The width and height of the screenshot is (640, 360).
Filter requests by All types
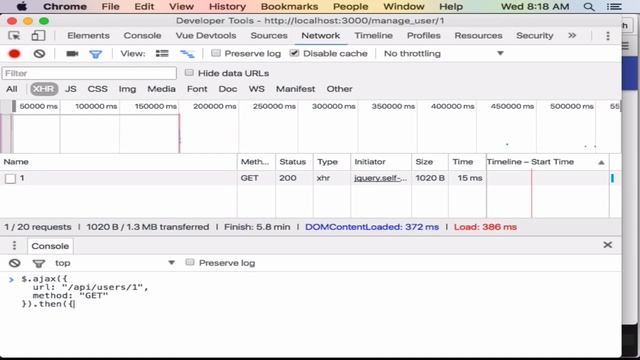pos(12,89)
